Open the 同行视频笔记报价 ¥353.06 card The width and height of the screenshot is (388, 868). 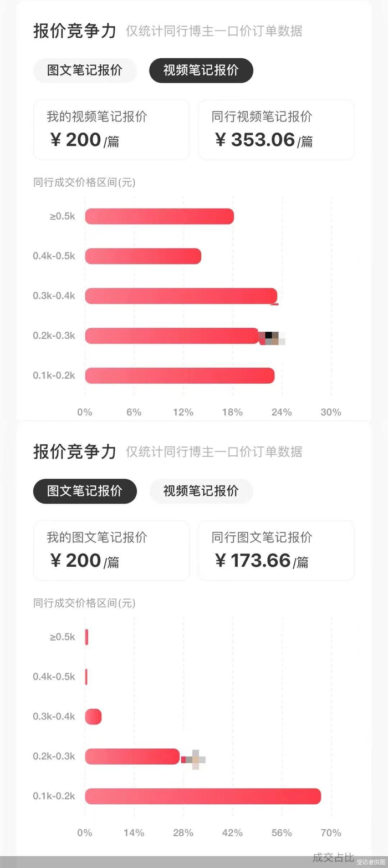(x=276, y=129)
